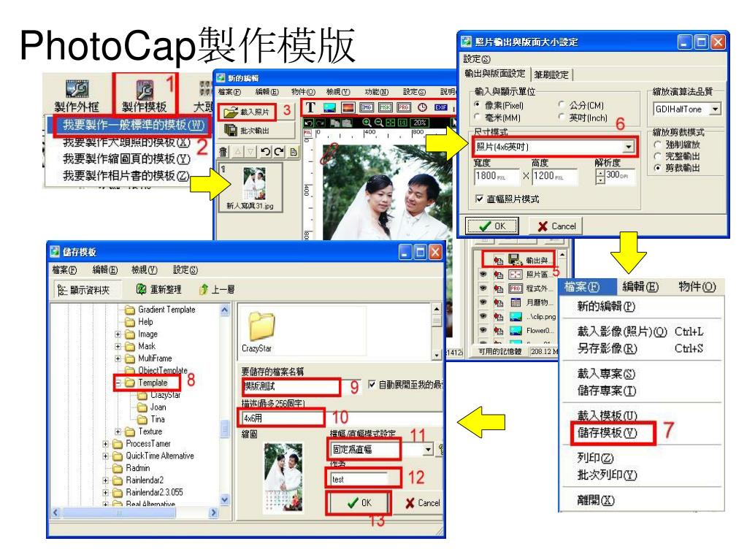
Task: Collapse the Template folder tree node
Action: (118, 383)
